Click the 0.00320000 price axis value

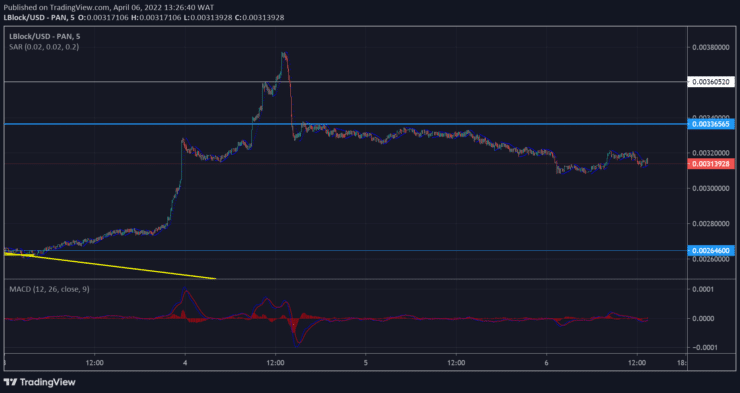(x=711, y=153)
